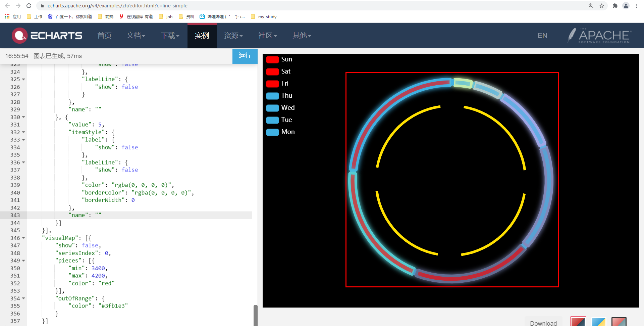Toggle the Tue legend item
The width and height of the screenshot is (644, 326).
tap(279, 120)
